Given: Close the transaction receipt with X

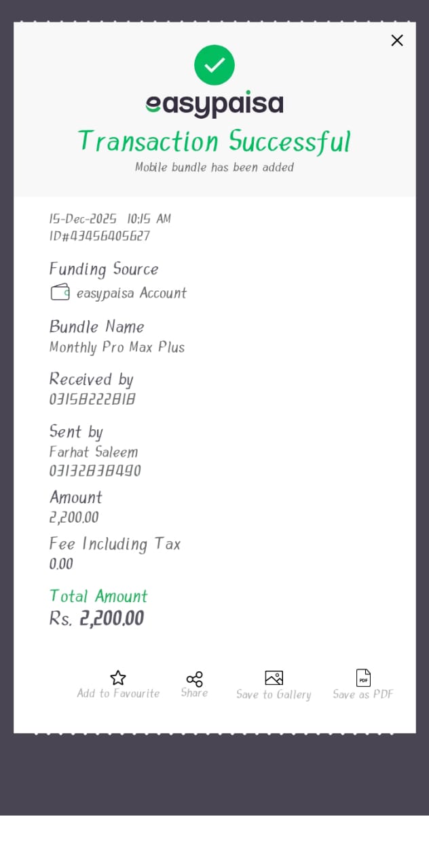Looking at the screenshot, I should tap(397, 41).
